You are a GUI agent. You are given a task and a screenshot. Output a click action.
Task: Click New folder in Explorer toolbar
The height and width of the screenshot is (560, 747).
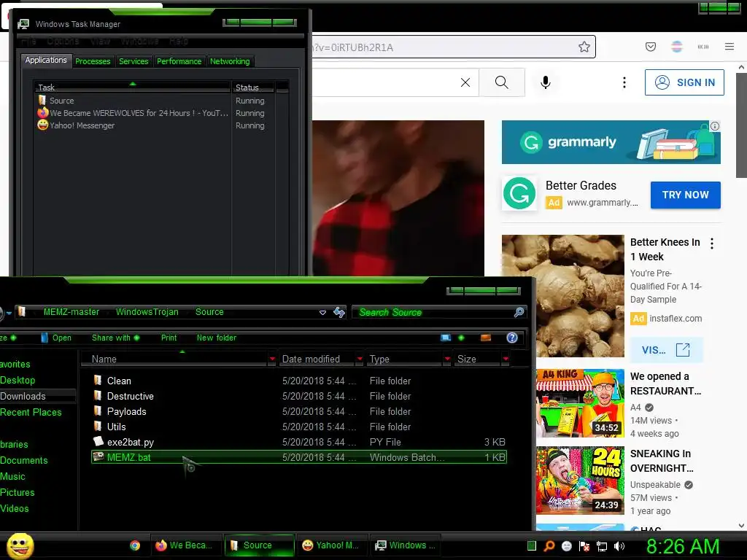tap(216, 338)
